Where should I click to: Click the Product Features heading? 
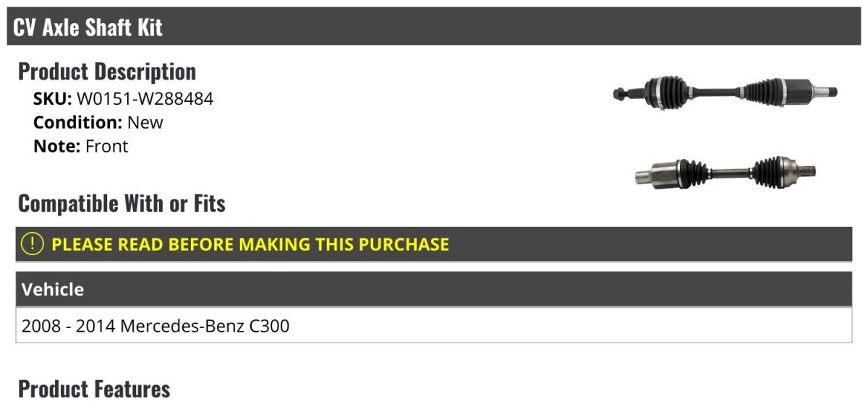94,389
